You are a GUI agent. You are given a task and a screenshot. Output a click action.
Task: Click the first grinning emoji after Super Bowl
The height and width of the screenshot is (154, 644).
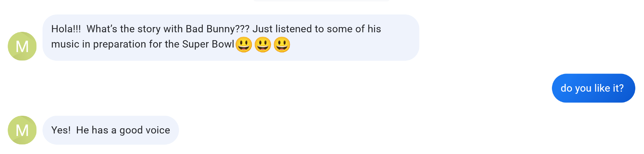[x=244, y=44]
